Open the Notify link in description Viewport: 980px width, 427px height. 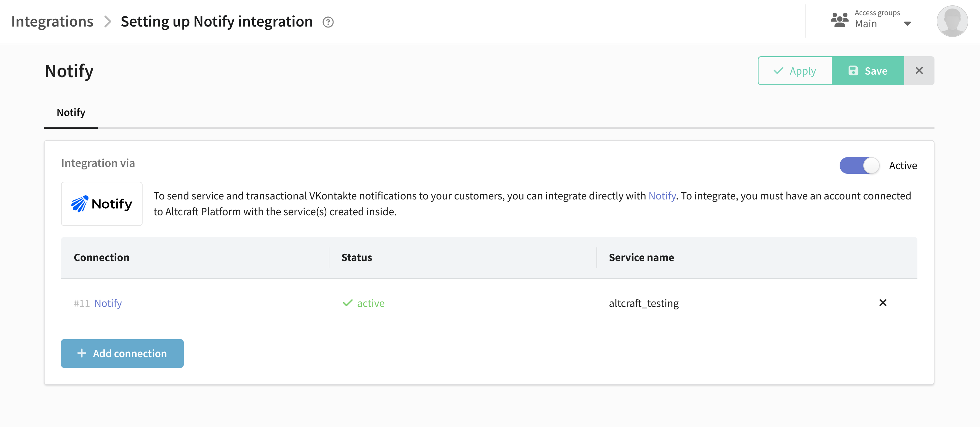662,196
